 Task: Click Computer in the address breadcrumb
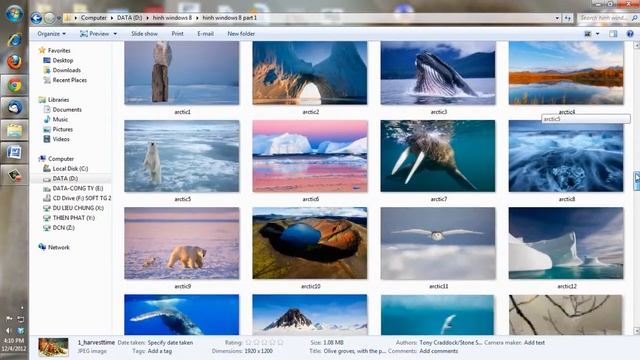point(93,18)
